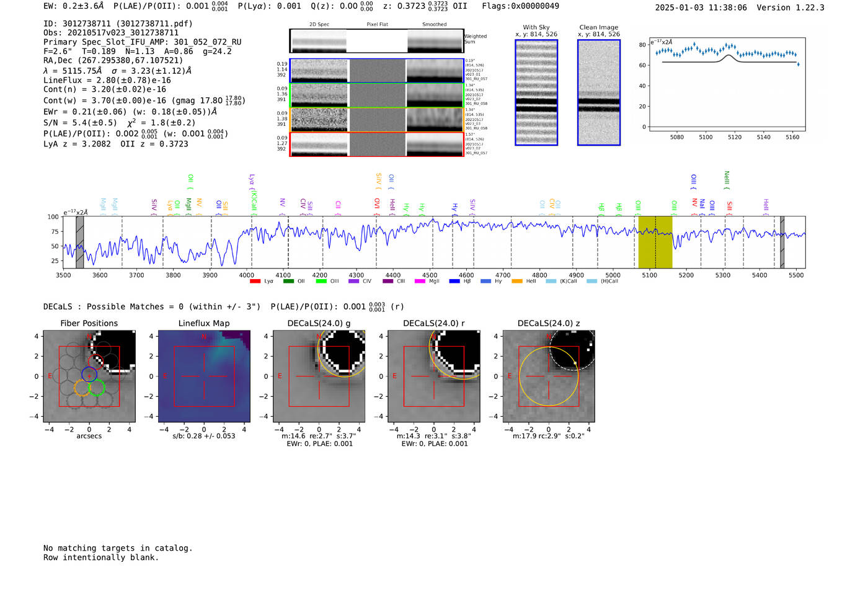Click the yellow highlighted band in spectrum
The image size is (868, 591).
tap(655, 242)
